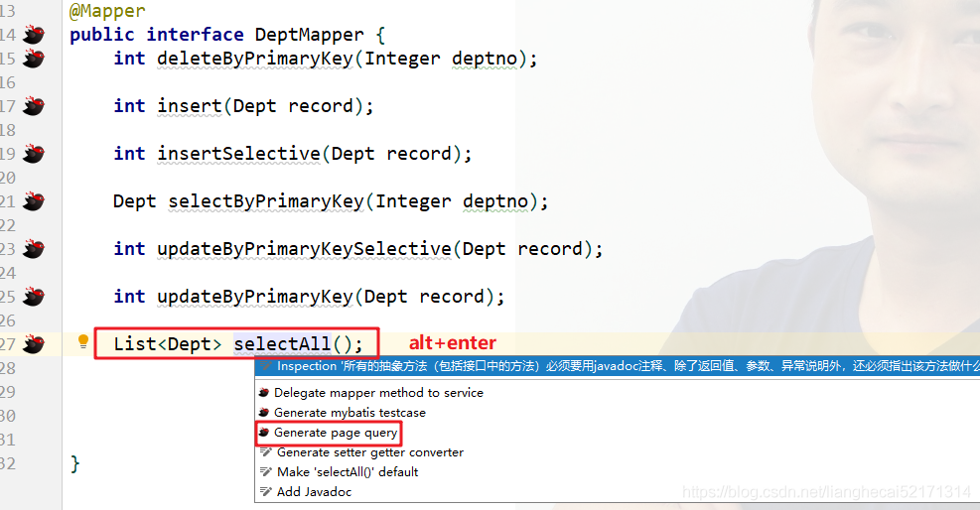Viewport: 980px width, 510px height.
Task: Click the insertSelective method name
Action: 238,154
